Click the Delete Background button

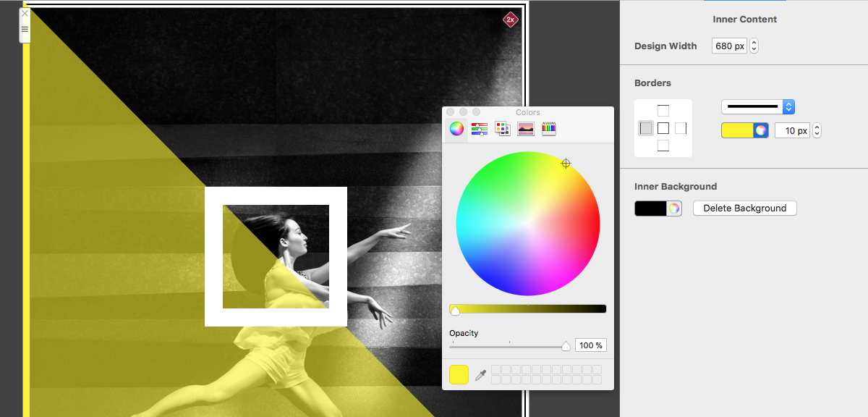click(x=745, y=208)
